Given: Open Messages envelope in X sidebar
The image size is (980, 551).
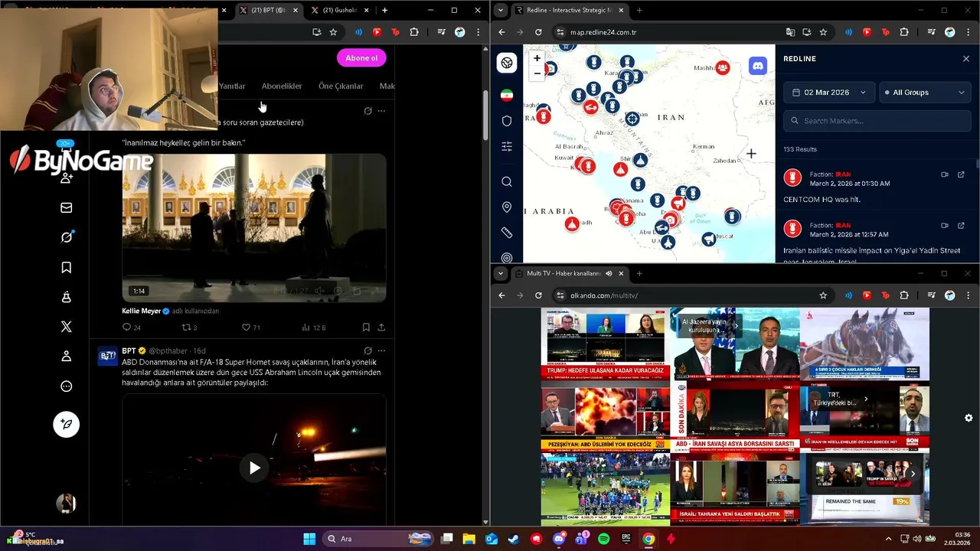Looking at the screenshot, I should [67, 207].
